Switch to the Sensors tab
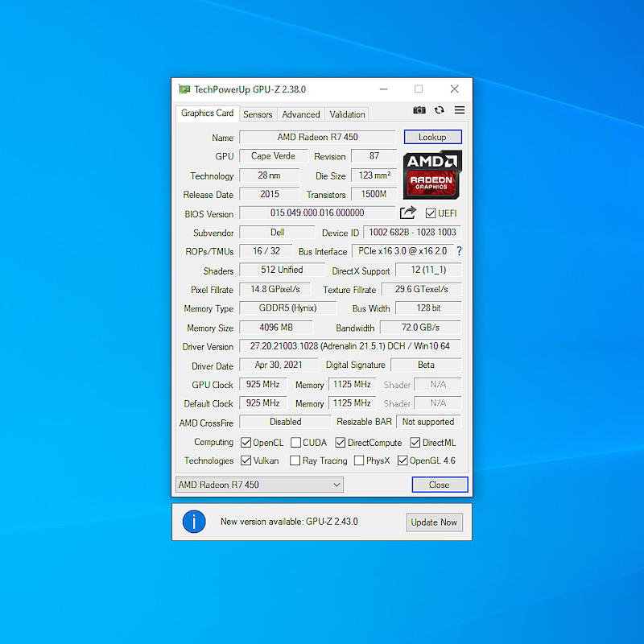 (x=258, y=114)
